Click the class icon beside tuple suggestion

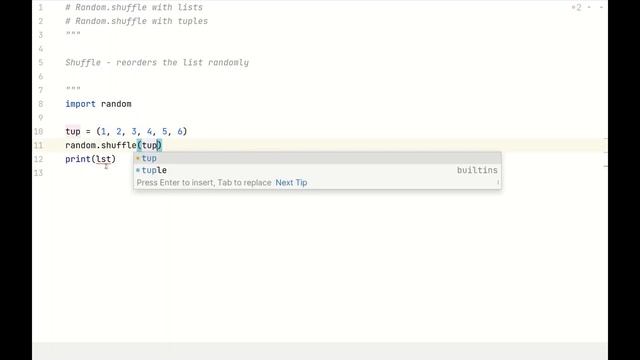pos(138,170)
